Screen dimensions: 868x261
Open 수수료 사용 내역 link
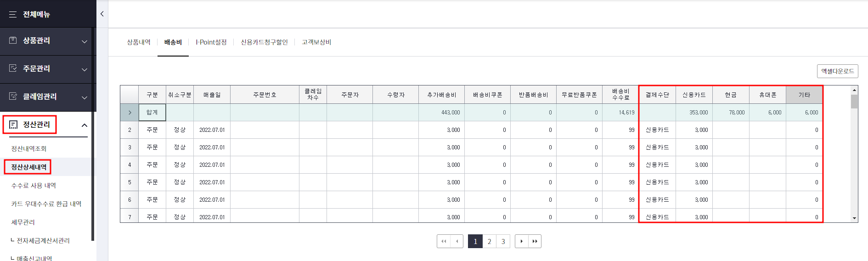coord(34,186)
